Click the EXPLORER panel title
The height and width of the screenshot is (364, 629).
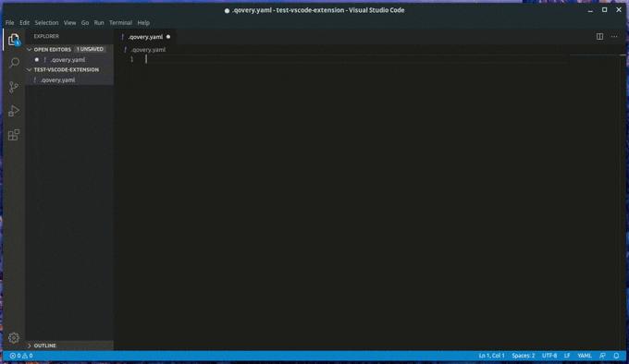tap(46, 36)
